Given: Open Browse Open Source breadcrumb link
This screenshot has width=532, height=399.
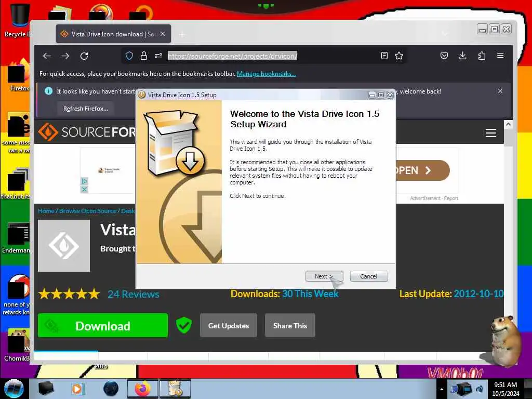Looking at the screenshot, I should [87, 211].
